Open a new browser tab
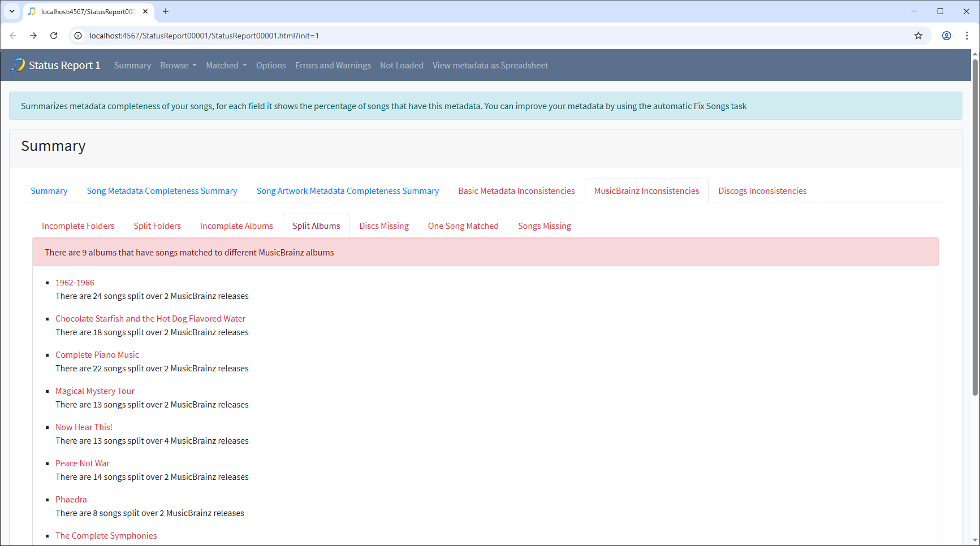 coord(166,11)
